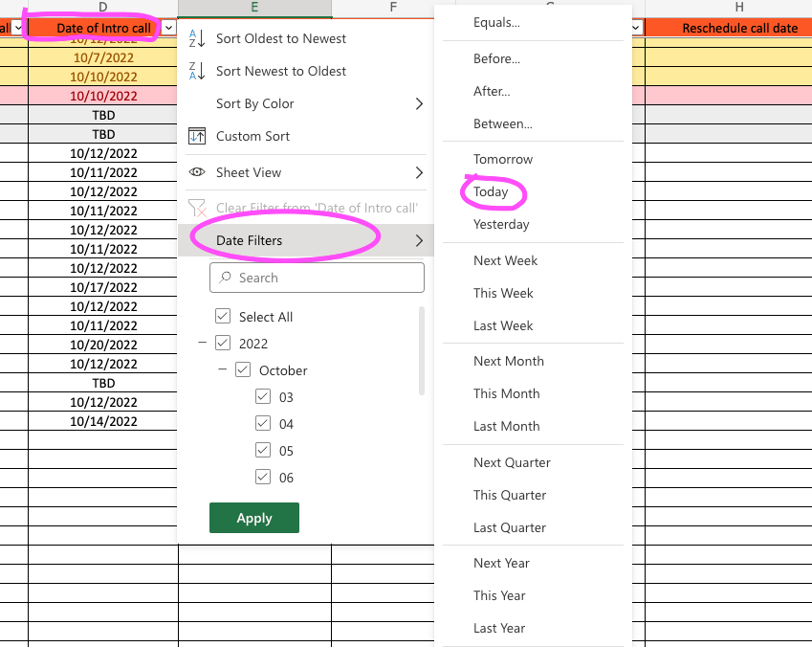Filter dates by This Quarter
The width and height of the screenshot is (812, 647).
tap(534, 495)
